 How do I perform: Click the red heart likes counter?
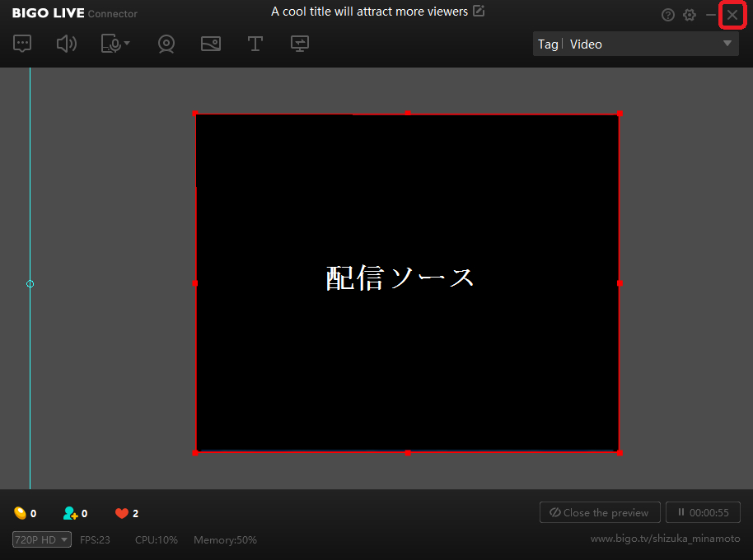point(122,513)
